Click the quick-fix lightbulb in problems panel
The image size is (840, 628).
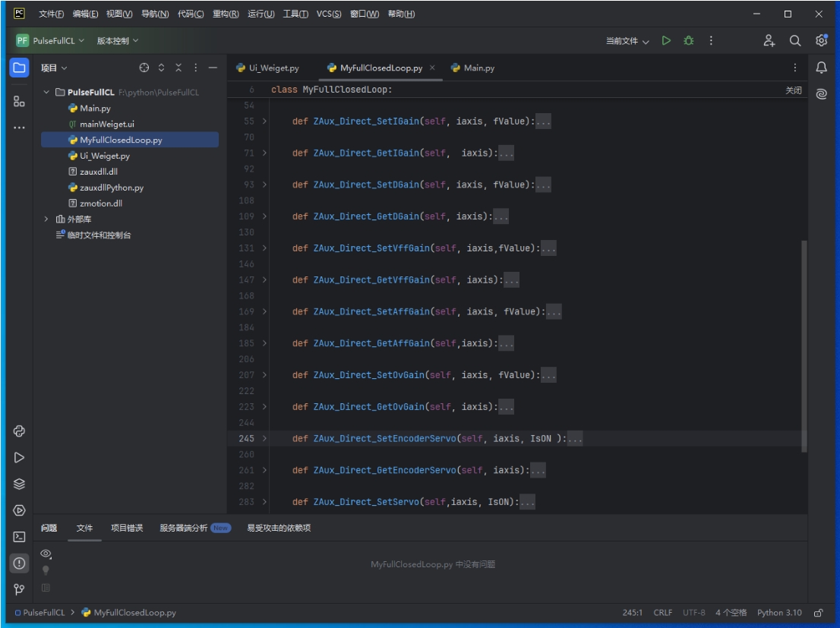coord(46,570)
